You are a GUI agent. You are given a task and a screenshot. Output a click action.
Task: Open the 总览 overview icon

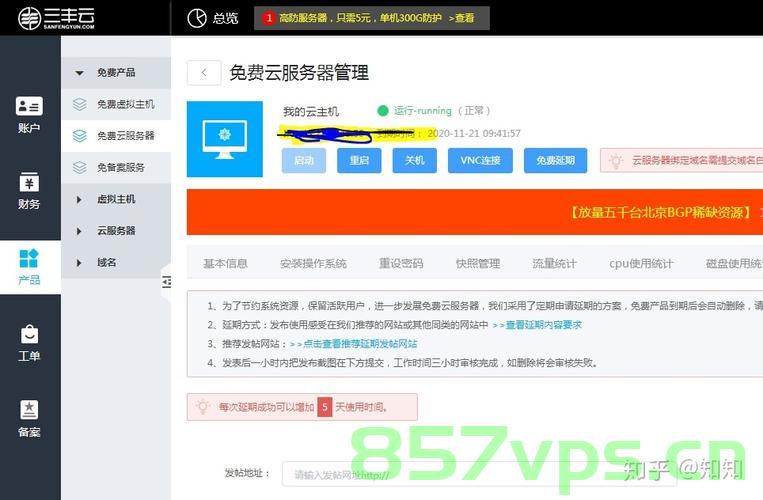point(197,18)
